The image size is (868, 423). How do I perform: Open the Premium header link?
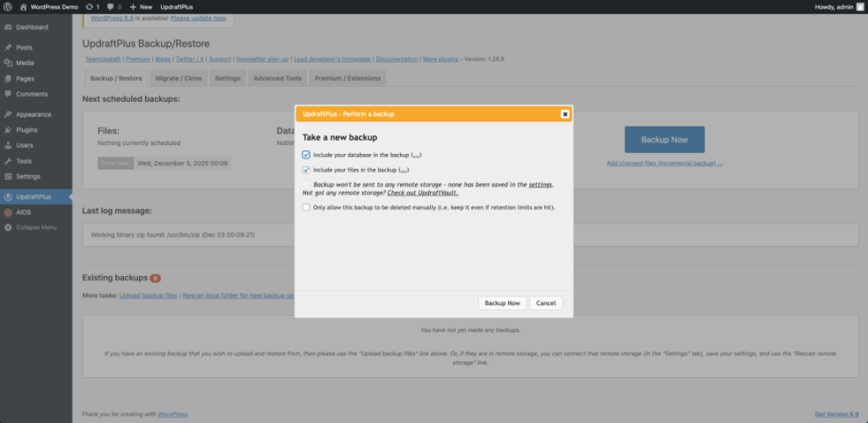coord(138,59)
